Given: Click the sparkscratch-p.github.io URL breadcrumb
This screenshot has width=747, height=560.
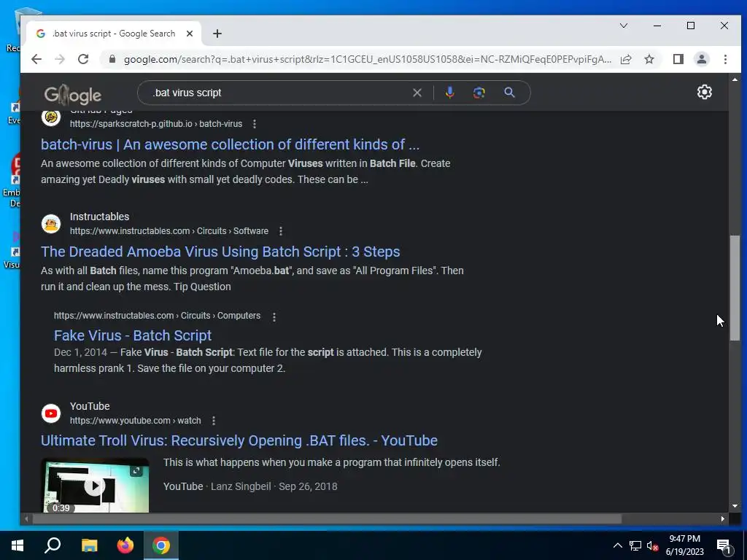Looking at the screenshot, I should click(x=156, y=124).
